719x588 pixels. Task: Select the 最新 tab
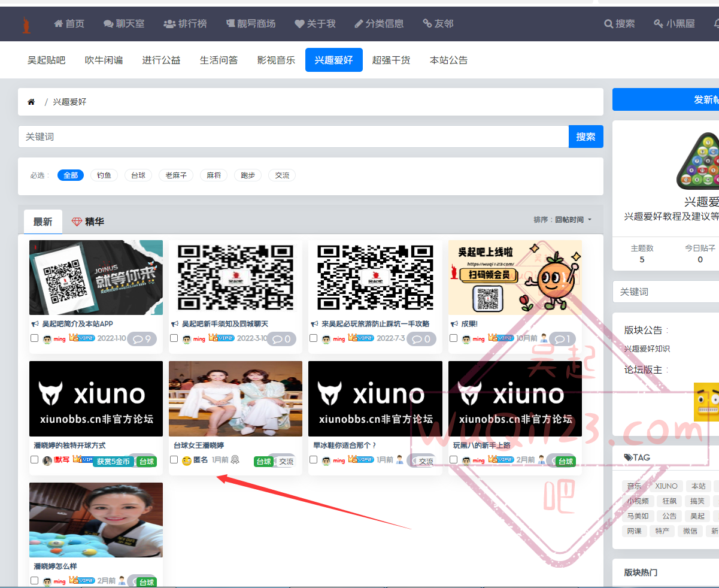click(43, 222)
